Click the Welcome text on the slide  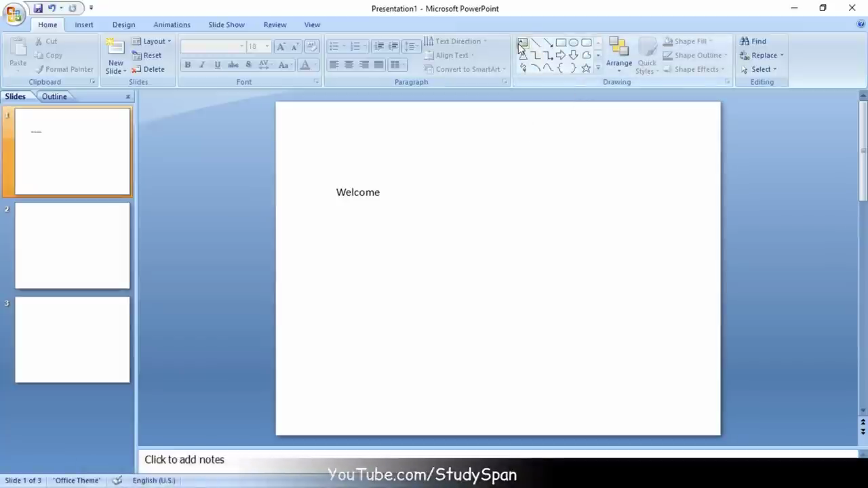pyautogui.click(x=358, y=192)
